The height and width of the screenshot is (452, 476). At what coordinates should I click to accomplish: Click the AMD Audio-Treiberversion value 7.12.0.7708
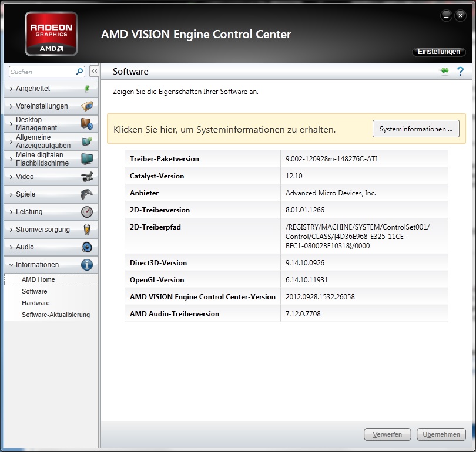[x=303, y=313]
